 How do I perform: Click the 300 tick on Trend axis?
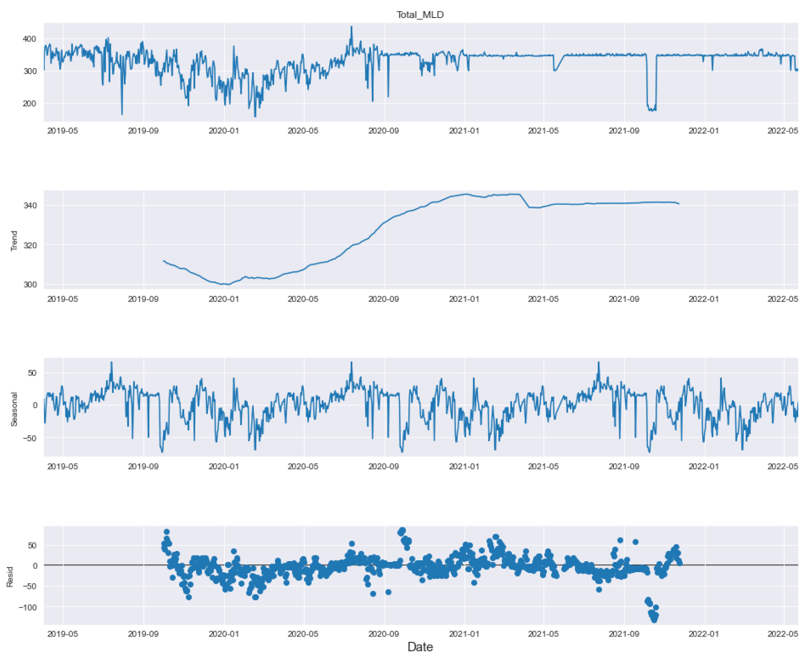click(x=29, y=284)
